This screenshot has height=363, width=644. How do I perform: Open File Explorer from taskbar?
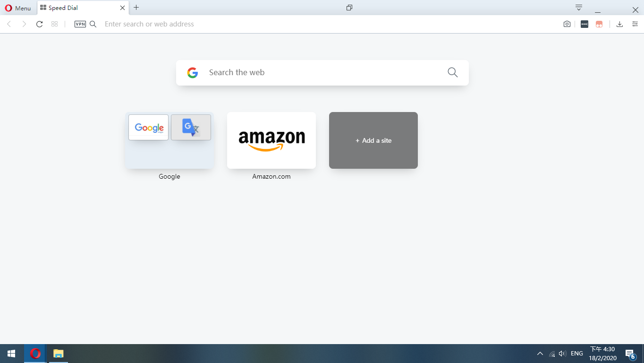pyautogui.click(x=58, y=354)
